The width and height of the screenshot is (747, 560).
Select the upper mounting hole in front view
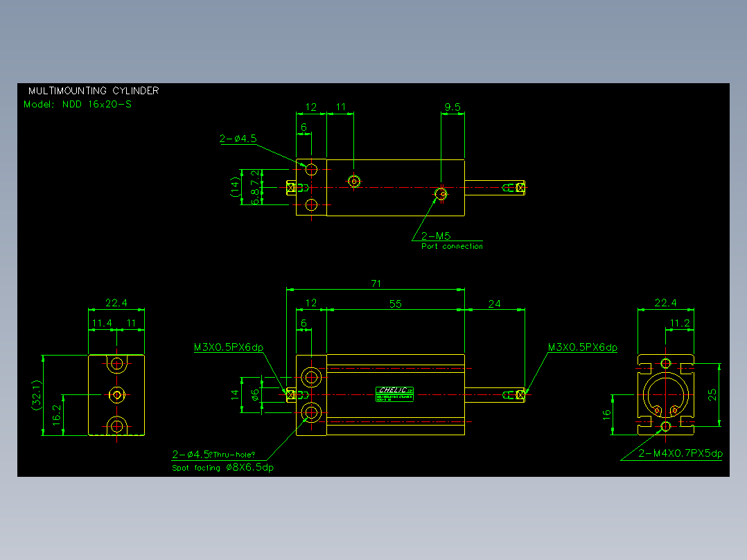pyautogui.click(x=311, y=378)
